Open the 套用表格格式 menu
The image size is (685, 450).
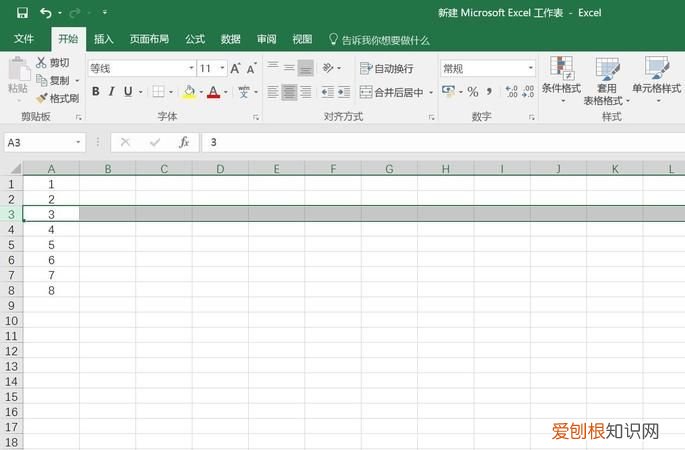(x=607, y=81)
